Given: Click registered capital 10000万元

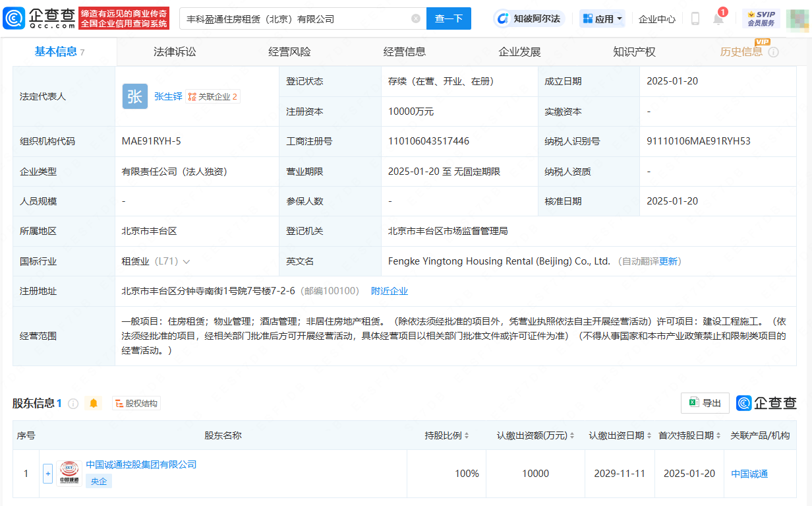Looking at the screenshot, I should coord(411,111).
